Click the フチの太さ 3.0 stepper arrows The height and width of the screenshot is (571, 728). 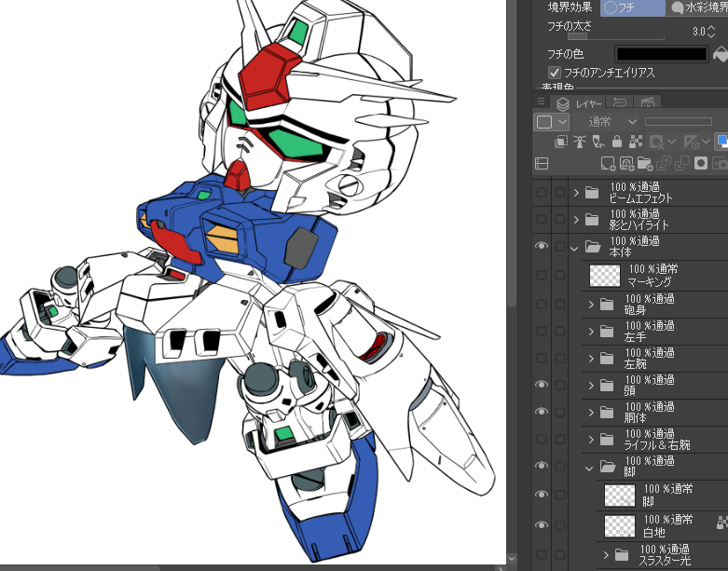(x=711, y=31)
